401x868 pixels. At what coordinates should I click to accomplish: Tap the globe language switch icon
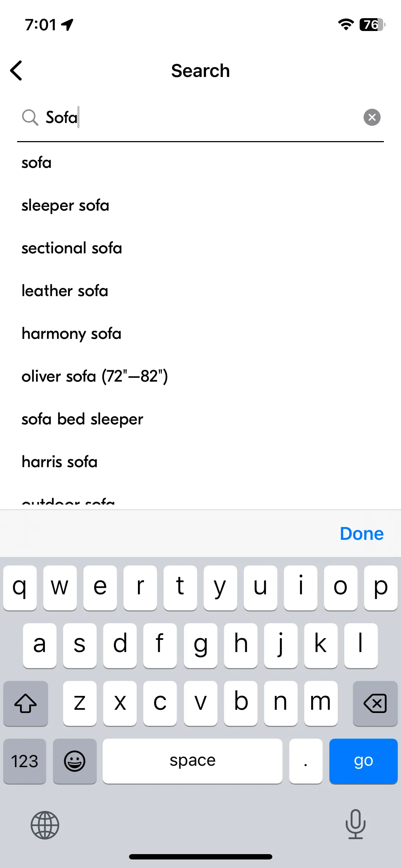point(45,825)
